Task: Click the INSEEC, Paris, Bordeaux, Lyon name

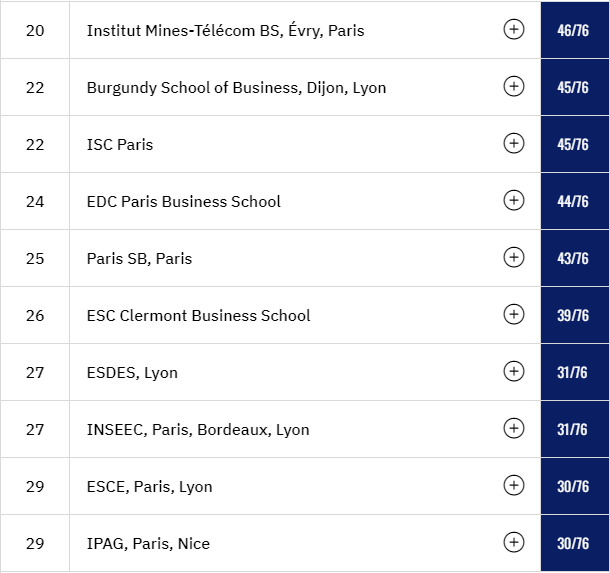Action: point(198,430)
